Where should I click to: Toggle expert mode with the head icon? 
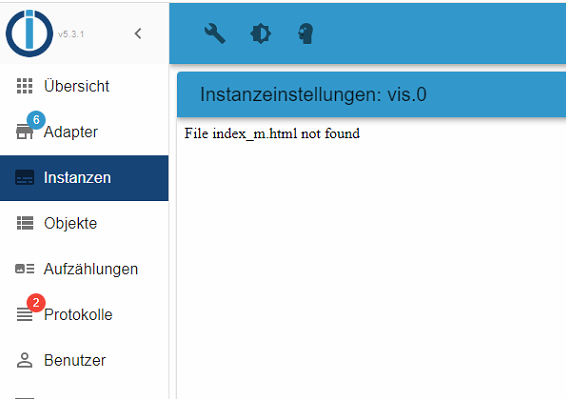(306, 34)
